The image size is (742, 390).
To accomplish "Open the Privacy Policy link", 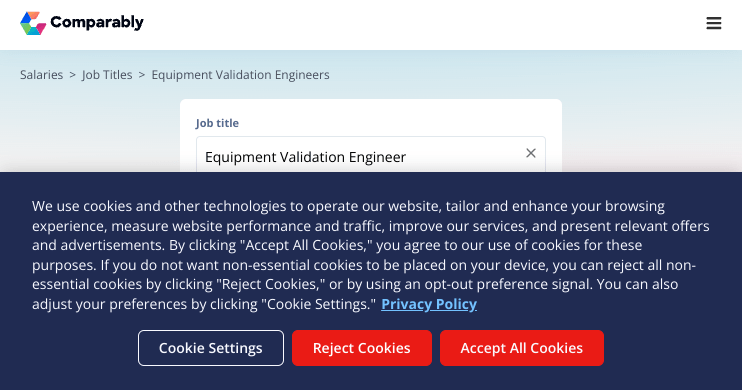I will 429,304.
